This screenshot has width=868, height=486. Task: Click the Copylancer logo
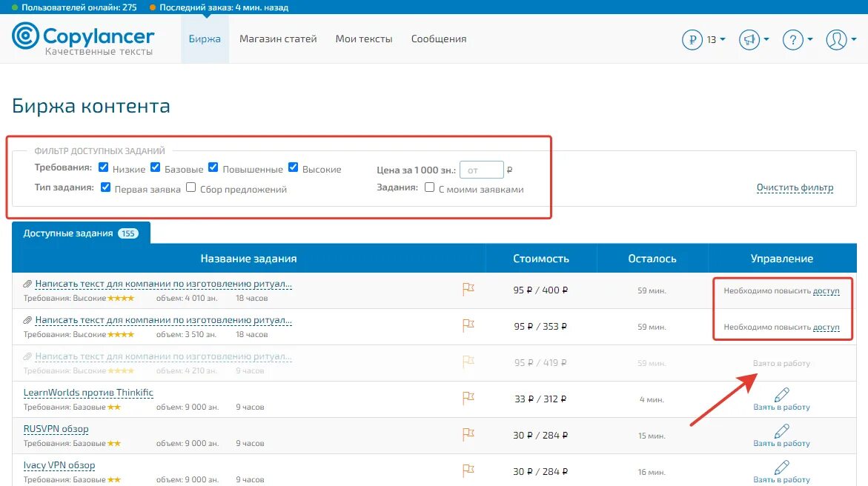(83, 39)
